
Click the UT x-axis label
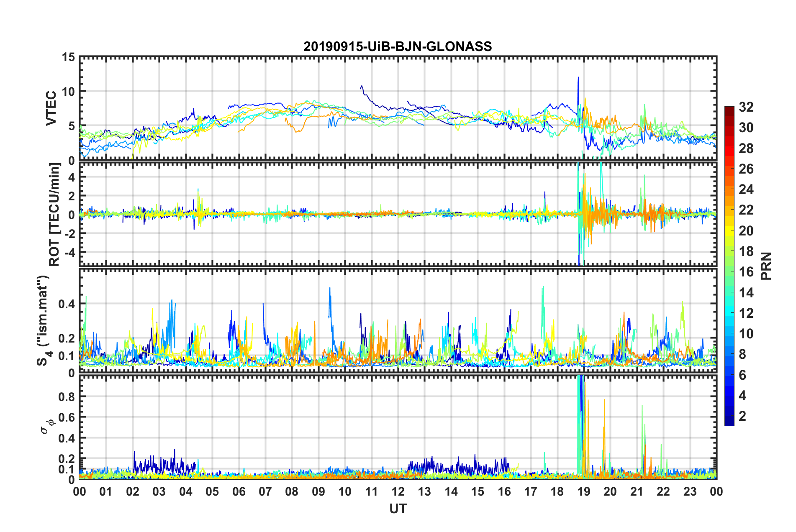pyautogui.click(x=398, y=509)
